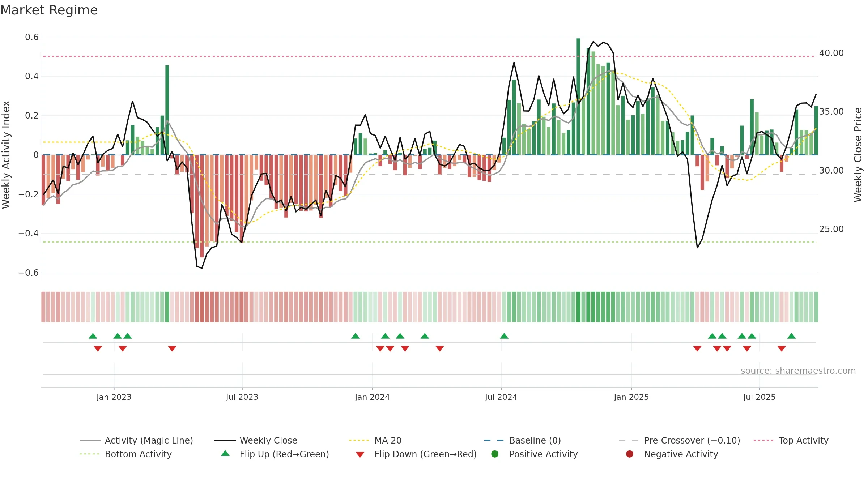Click the Market Regime chart title

49,10
